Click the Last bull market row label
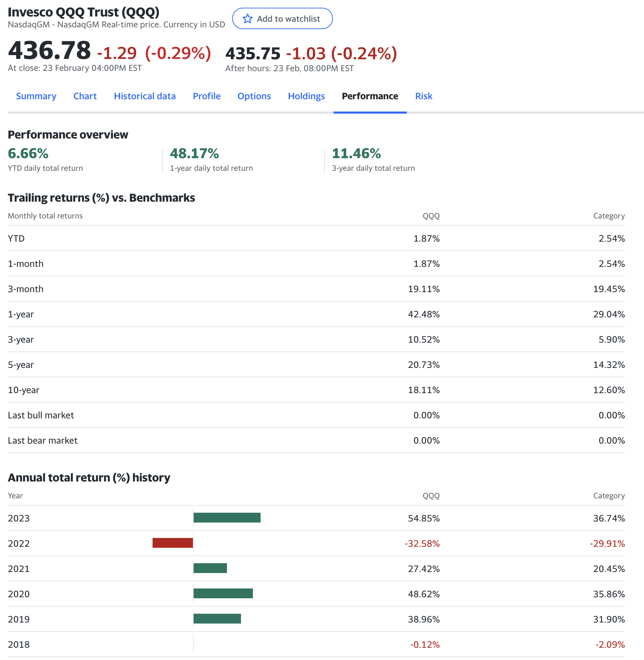 coord(41,415)
